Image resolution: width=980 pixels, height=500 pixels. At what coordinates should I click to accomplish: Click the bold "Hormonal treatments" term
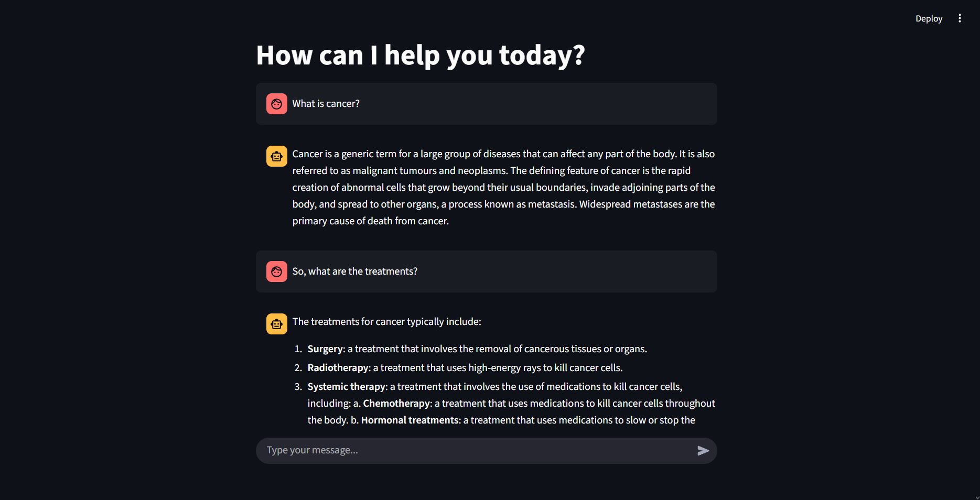[410, 420]
